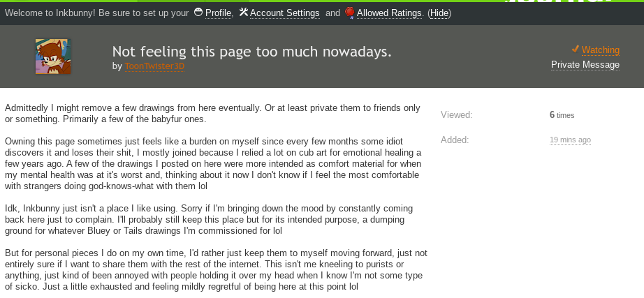This screenshot has width=644, height=298.
Task: Click the journal title heading
Action: 251,52
